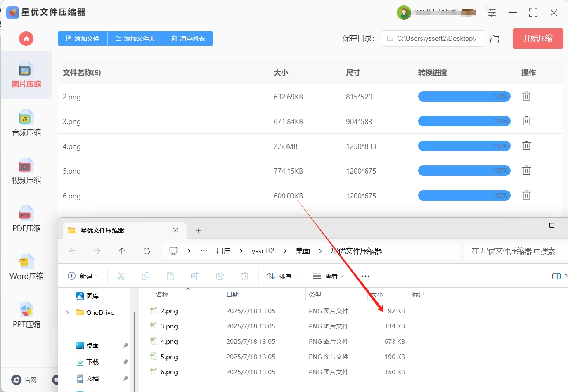Click the Paste icon in Explorer toolbar
The image size is (568, 392).
point(170,276)
